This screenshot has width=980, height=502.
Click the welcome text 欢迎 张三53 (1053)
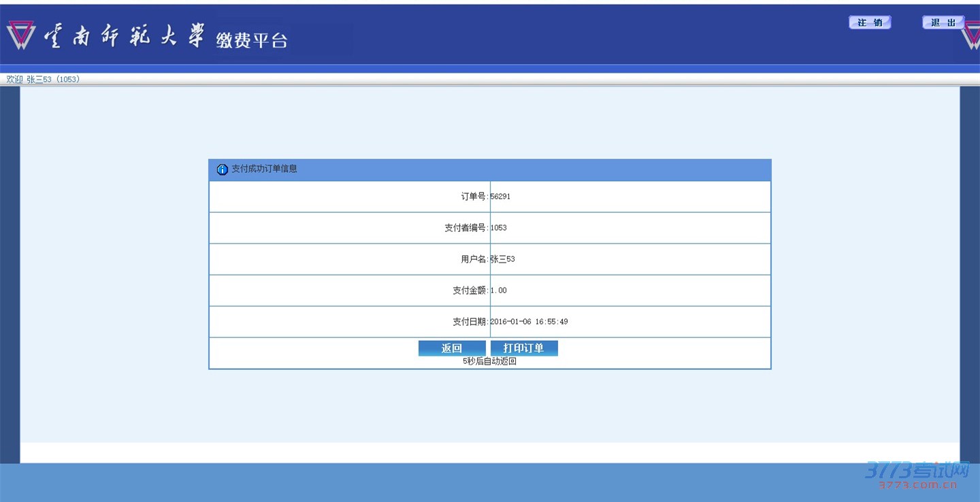tap(43, 80)
